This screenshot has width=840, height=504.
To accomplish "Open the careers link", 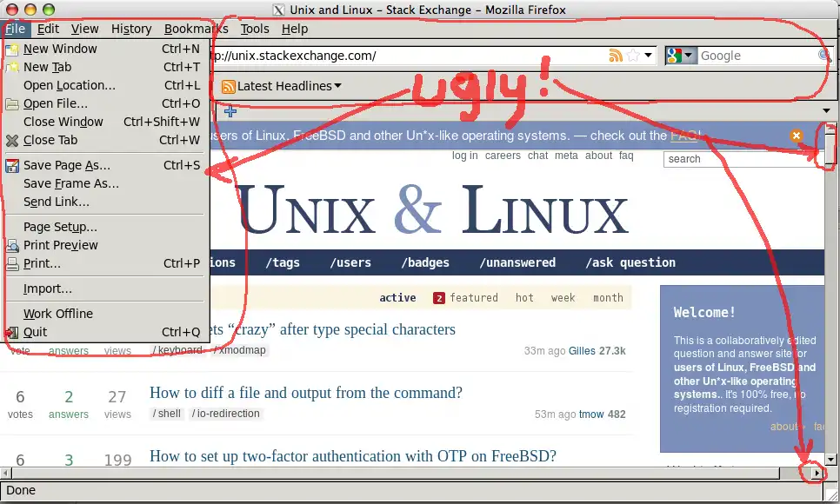I will pyautogui.click(x=503, y=156).
